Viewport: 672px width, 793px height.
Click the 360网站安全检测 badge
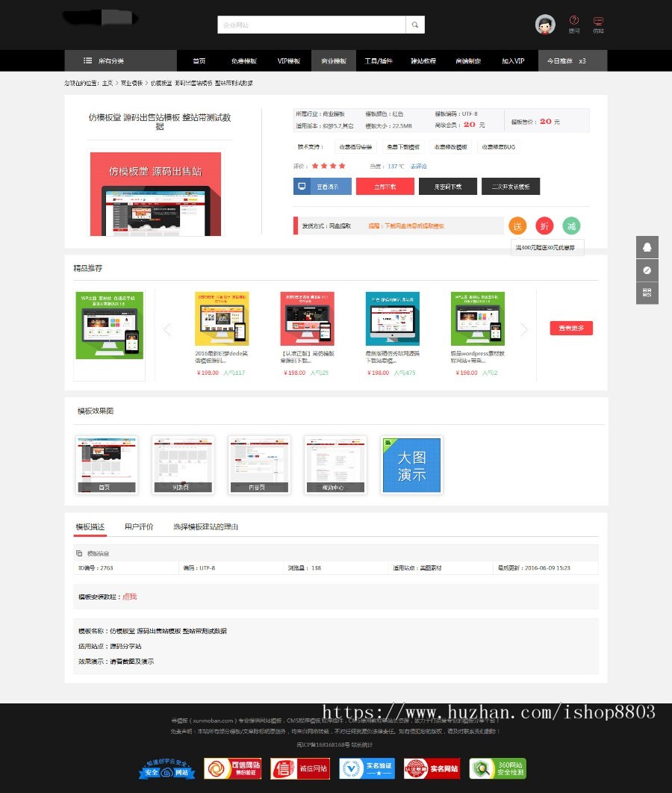(x=497, y=768)
